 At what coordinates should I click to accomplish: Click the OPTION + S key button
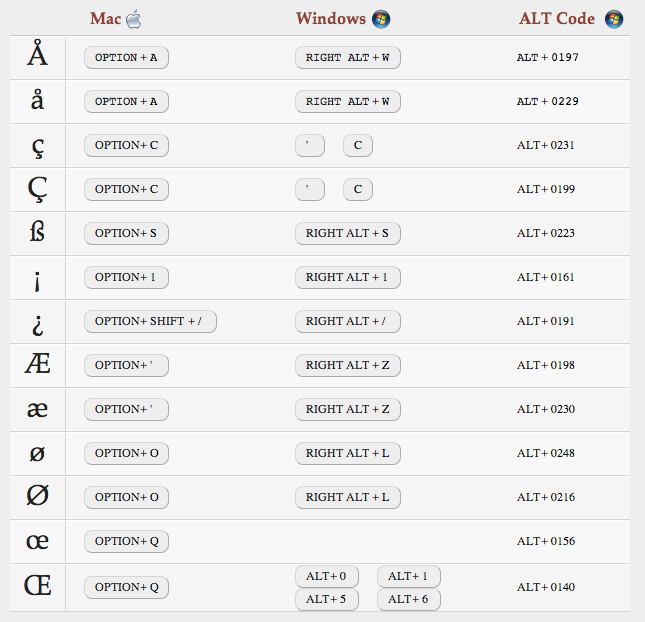[126, 233]
